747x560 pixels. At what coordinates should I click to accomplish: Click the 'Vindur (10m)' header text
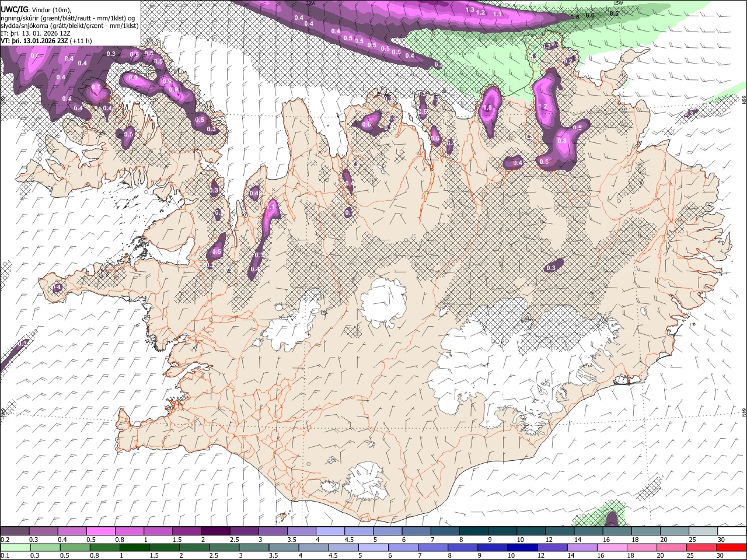click(51, 10)
